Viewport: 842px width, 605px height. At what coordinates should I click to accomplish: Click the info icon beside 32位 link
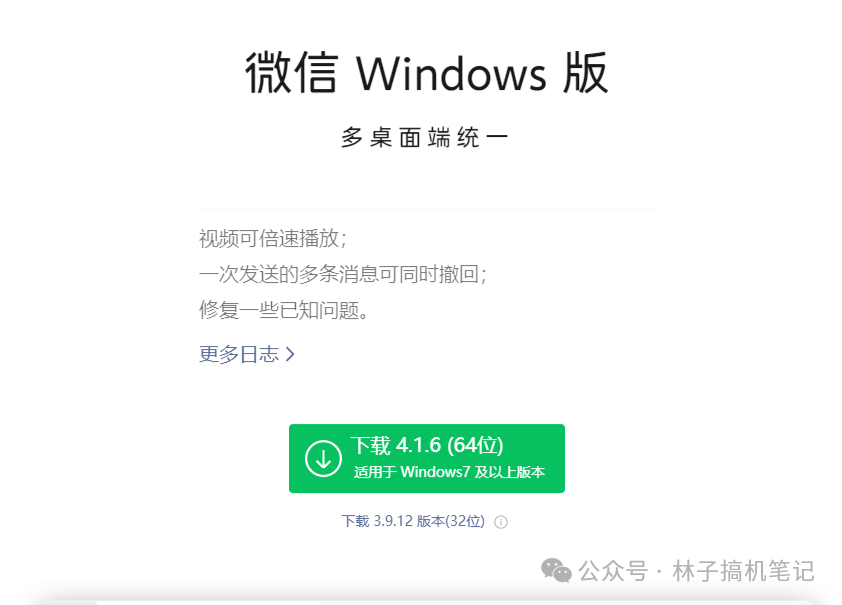tap(500, 522)
